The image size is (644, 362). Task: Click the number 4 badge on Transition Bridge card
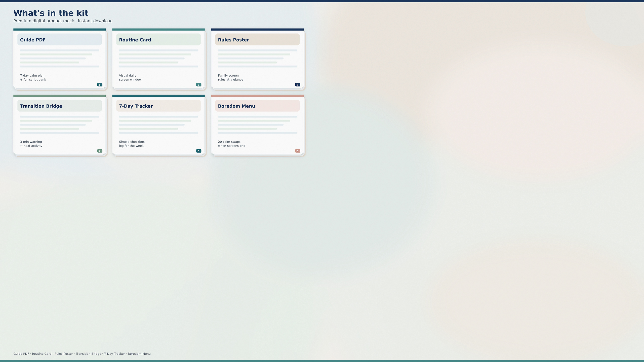(x=100, y=151)
